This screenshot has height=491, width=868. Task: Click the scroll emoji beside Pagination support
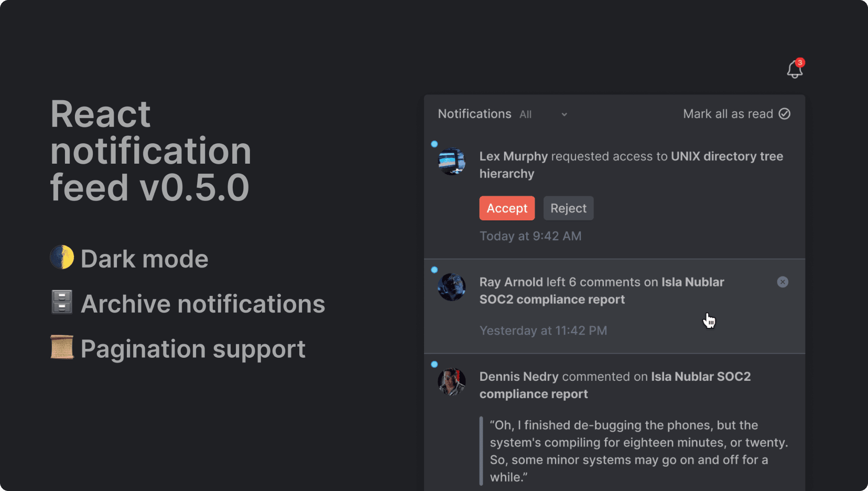(62, 348)
